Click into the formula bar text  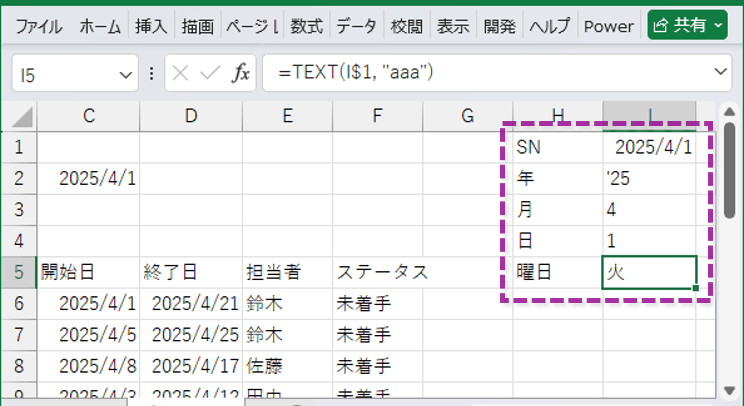coord(484,73)
